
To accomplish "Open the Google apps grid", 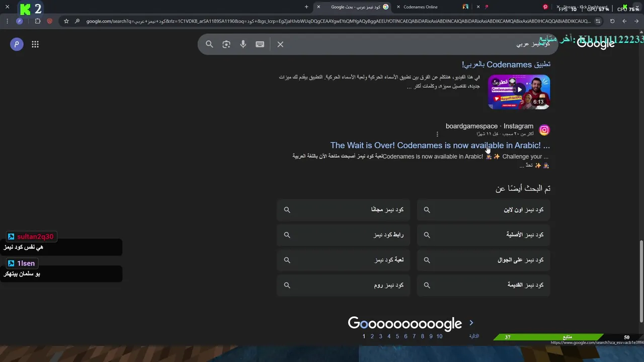I will point(35,44).
